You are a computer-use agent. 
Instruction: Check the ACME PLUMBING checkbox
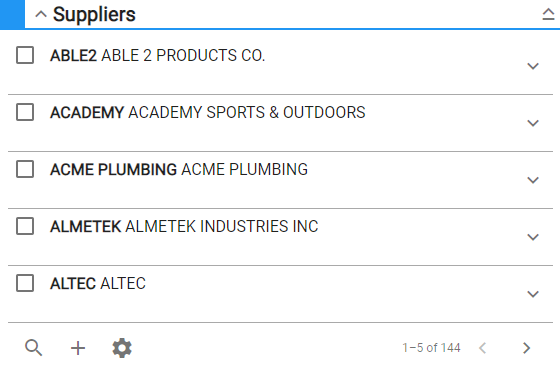tap(25, 169)
